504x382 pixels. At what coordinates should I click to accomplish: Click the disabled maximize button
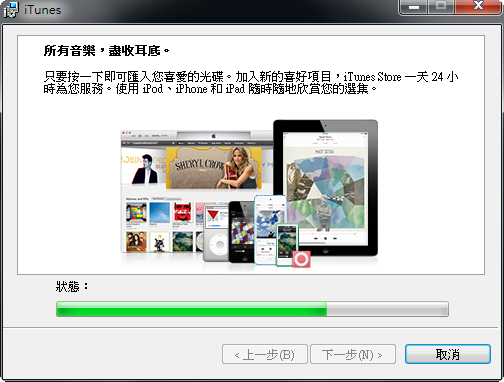pyautogui.click(x=441, y=6)
